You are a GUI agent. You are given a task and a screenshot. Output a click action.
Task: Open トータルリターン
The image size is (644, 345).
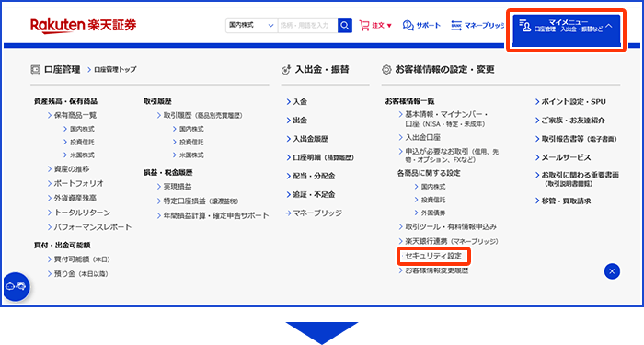pos(79,213)
